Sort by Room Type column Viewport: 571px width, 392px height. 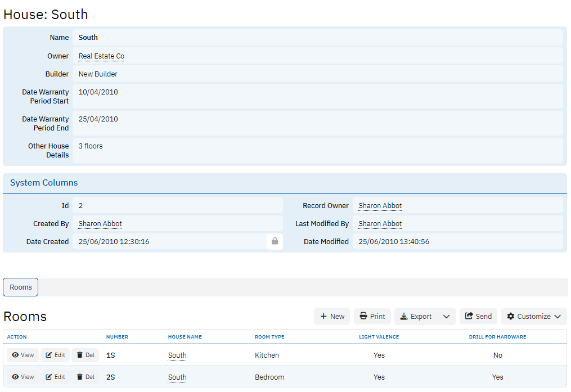[269, 337]
